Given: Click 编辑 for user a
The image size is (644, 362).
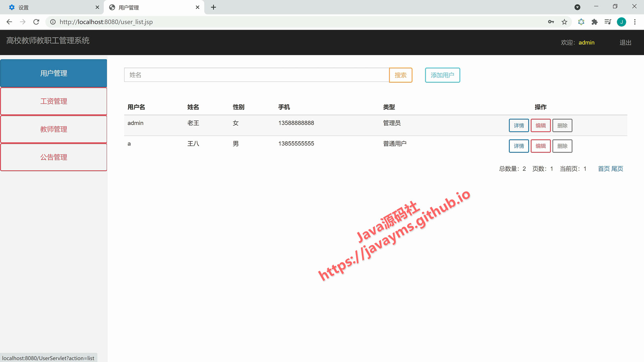Looking at the screenshot, I should (x=540, y=146).
